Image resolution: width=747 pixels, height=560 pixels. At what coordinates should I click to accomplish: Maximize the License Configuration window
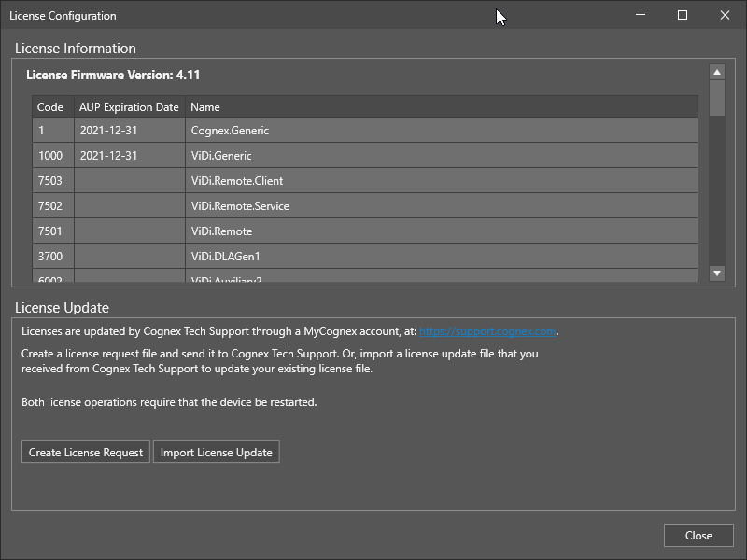[x=683, y=15]
